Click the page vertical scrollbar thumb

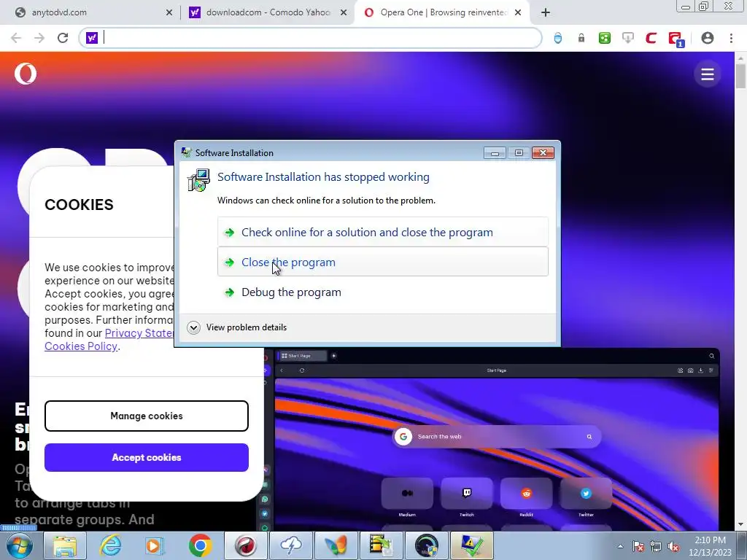[x=740, y=75]
